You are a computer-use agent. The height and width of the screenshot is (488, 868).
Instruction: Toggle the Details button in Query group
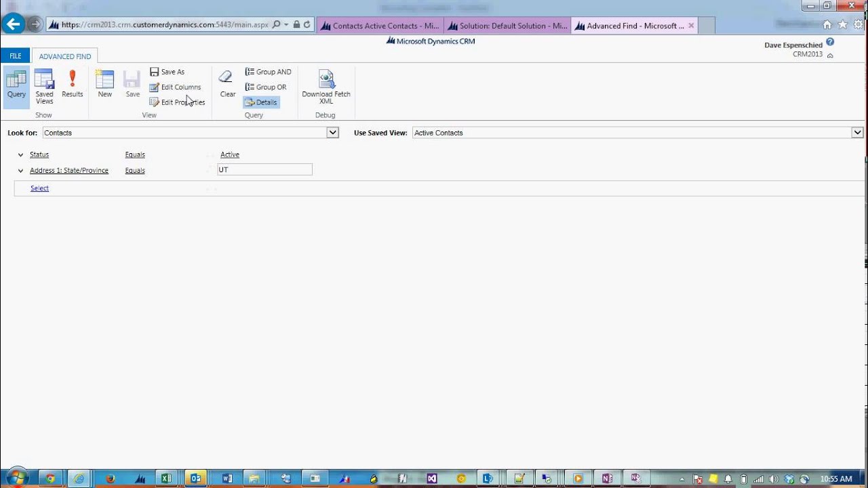pos(261,102)
